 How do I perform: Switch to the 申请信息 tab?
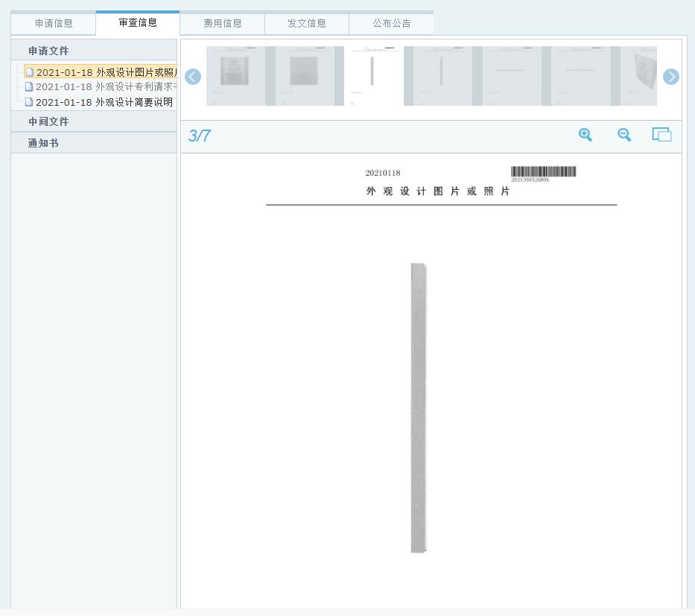click(x=54, y=23)
